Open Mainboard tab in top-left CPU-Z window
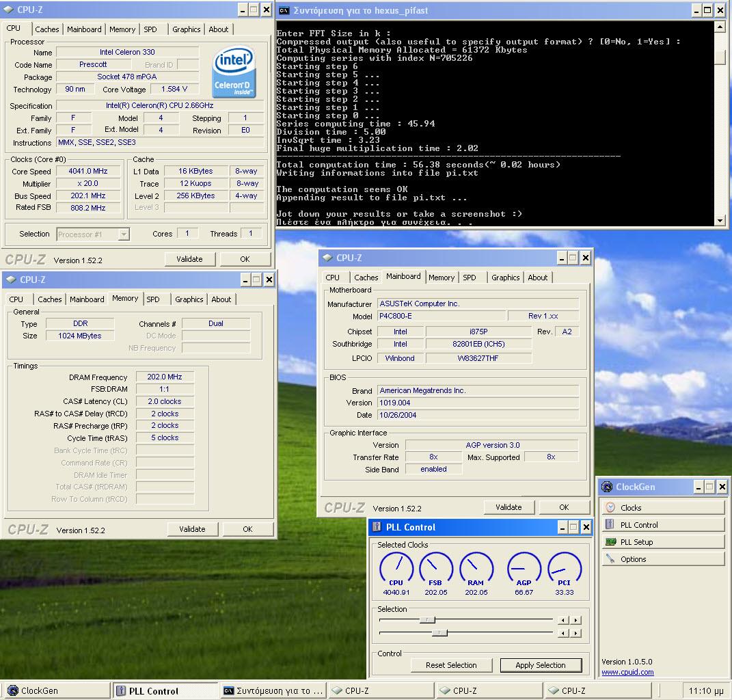The height and width of the screenshot is (700, 732). pyautogui.click(x=84, y=29)
